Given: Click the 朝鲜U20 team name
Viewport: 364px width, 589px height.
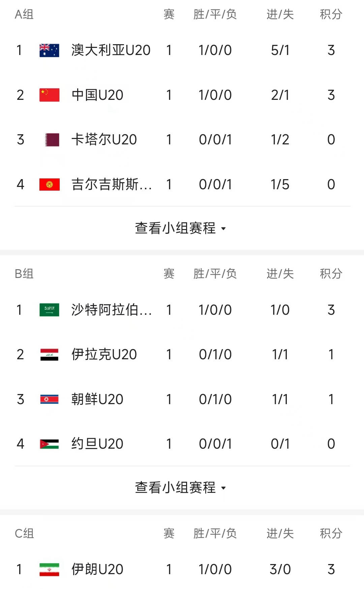Looking at the screenshot, I should coord(97,399).
